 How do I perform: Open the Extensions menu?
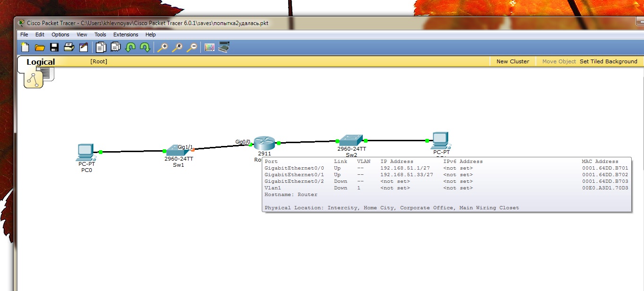pos(126,34)
